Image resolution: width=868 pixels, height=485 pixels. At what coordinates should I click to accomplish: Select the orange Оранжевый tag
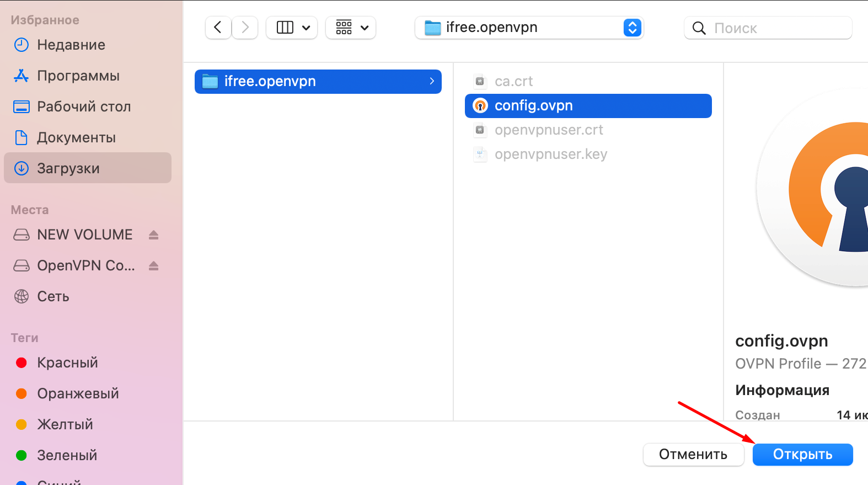(x=77, y=393)
